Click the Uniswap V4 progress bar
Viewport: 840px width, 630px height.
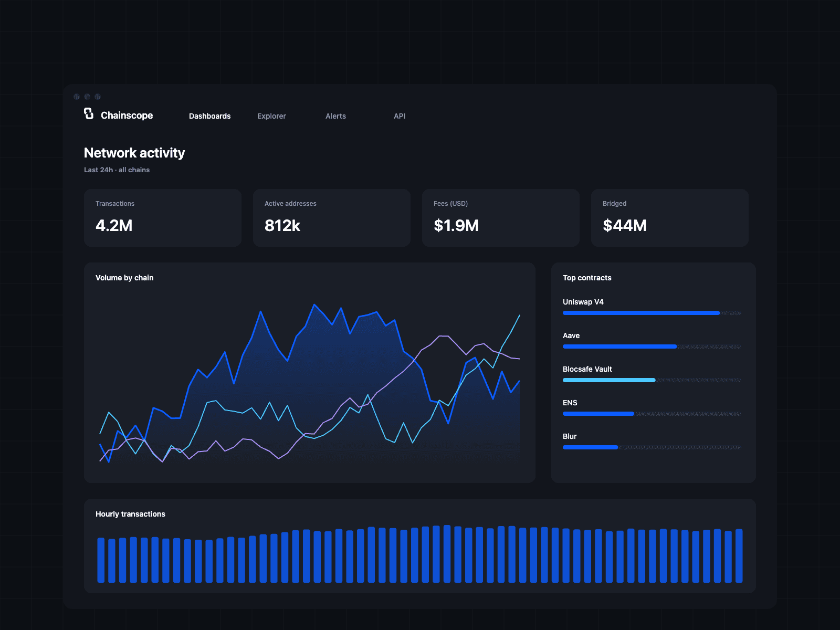[x=652, y=313]
